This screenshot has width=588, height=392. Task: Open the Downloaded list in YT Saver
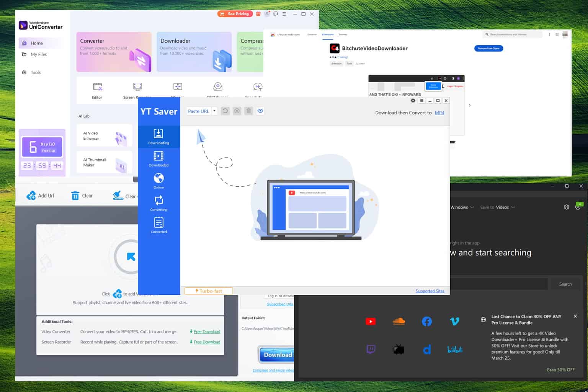[158, 158]
